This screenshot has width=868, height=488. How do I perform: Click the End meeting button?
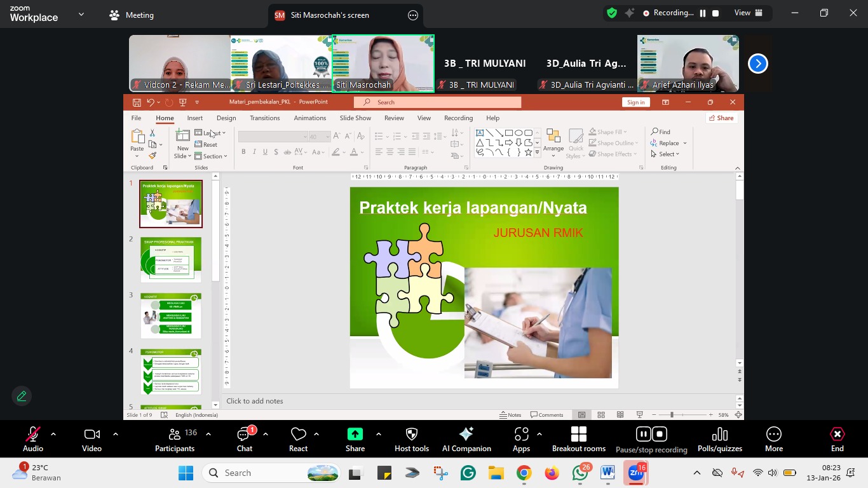click(x=837, y=440)
